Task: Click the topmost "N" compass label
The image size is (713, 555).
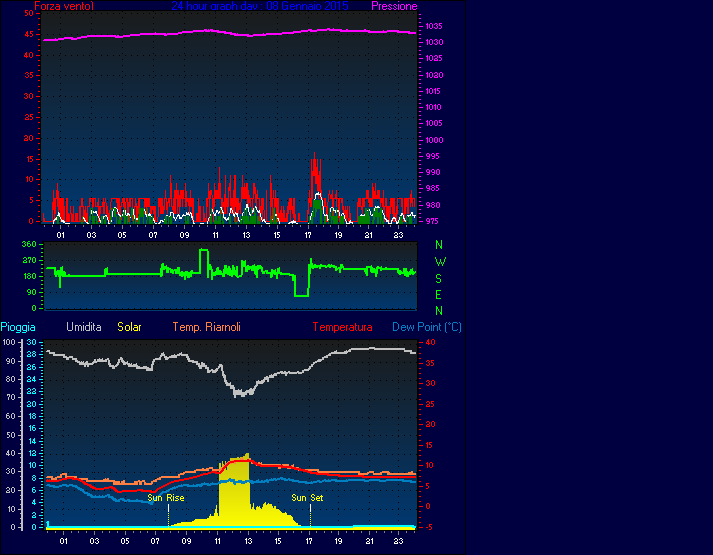Action: 439,245
